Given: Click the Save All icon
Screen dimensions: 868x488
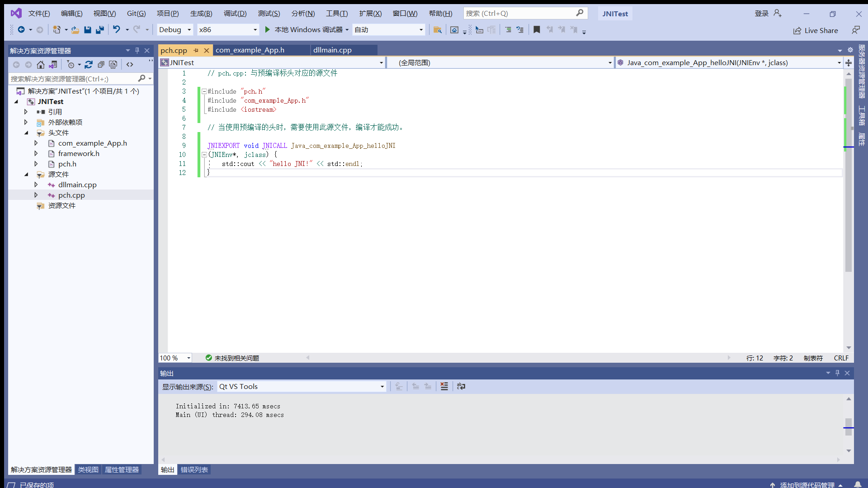Looking at the screenshot, I should tap(100, 29).
